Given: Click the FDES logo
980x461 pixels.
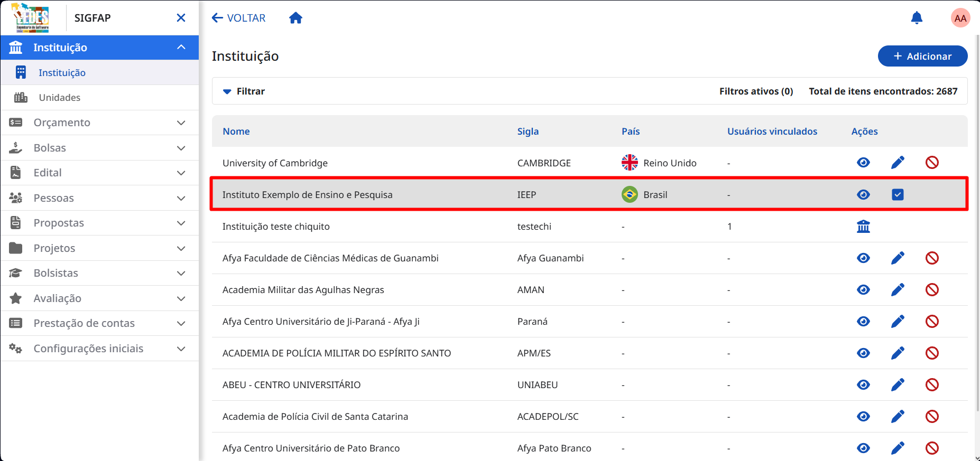Looking at the screenshot, I should coord(31,18).
